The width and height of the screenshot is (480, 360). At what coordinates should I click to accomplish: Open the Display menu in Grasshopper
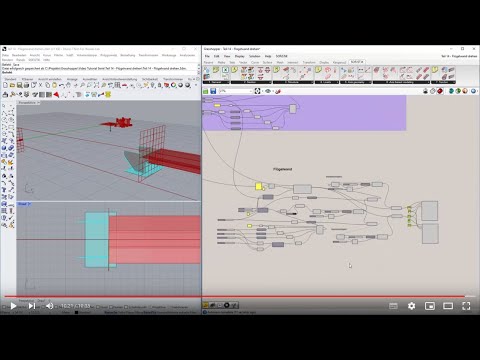(240, 56)
